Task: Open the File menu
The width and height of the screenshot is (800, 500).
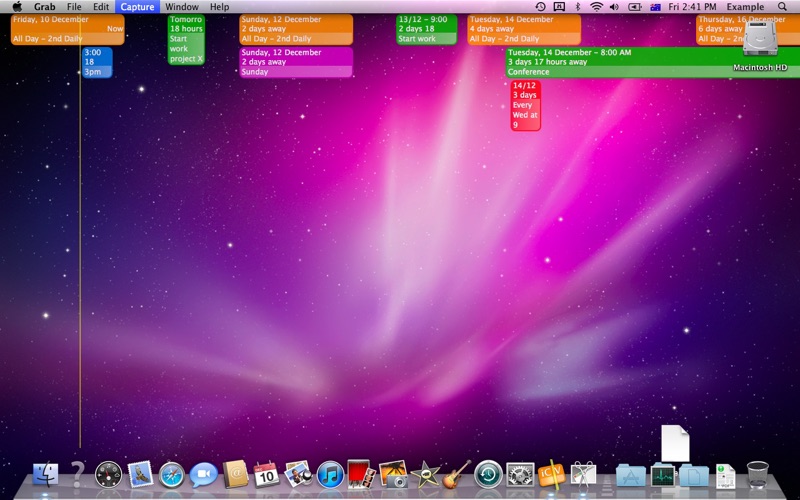Action: [74, 7]
